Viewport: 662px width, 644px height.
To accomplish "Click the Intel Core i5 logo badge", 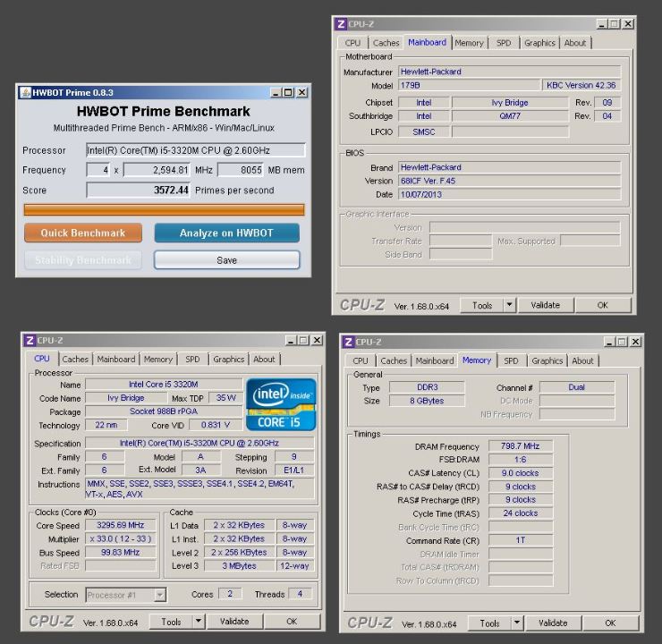I will pyautogui.click(x=281, y=404).
